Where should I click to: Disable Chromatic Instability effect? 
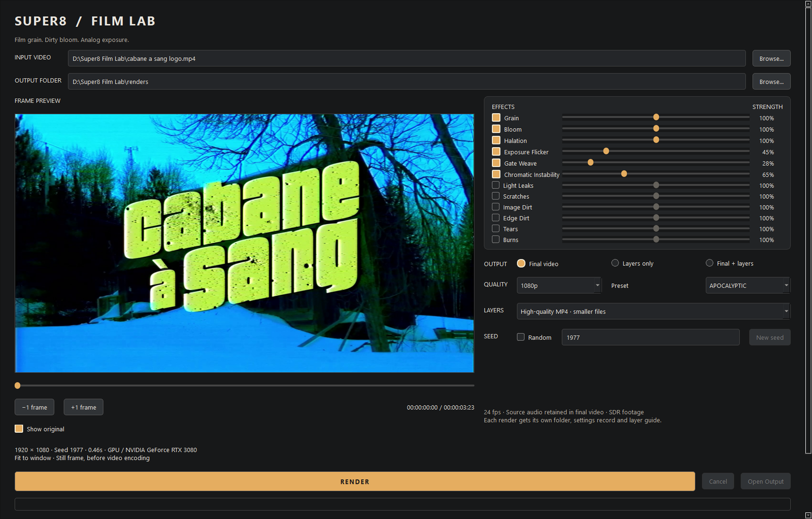point(496,174)
